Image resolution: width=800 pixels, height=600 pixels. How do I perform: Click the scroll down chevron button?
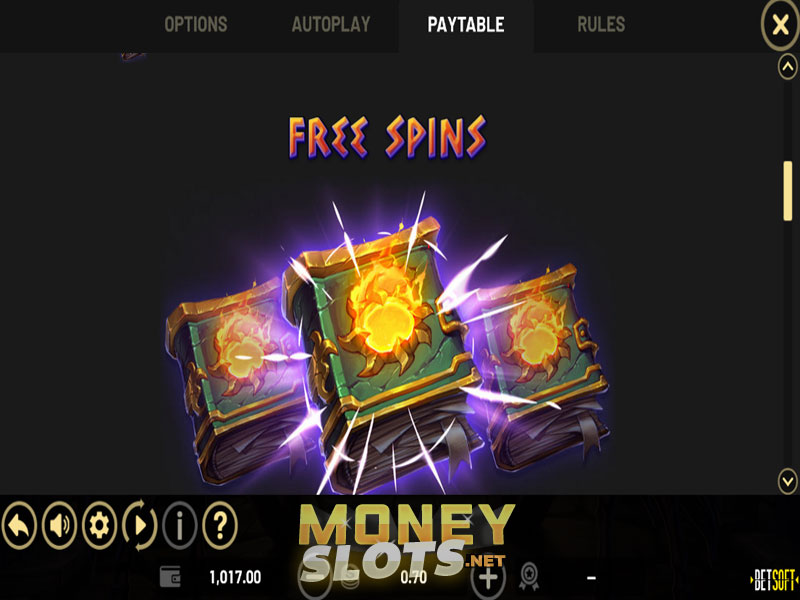tap(788, 481)
